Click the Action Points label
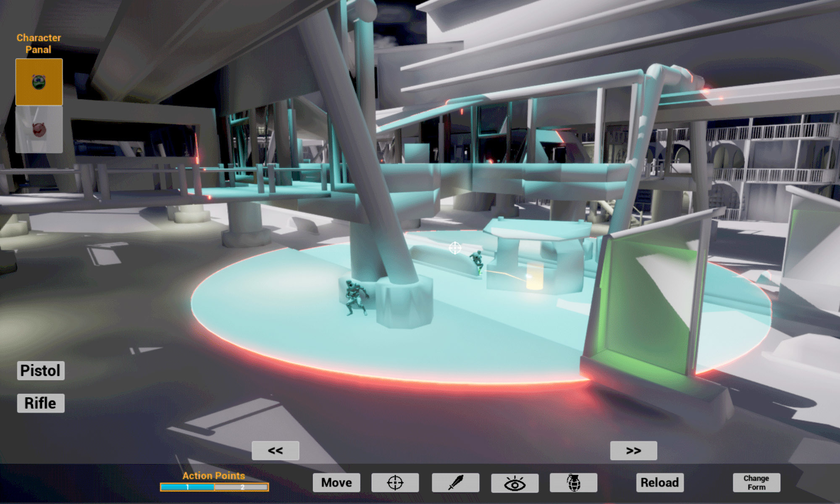 coord(214,475)
